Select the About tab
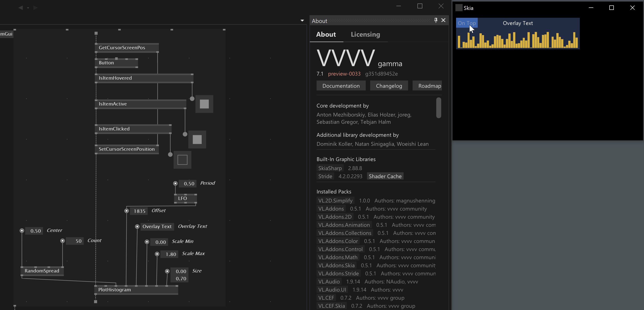The image size is (644, 310). coord(326,34)
